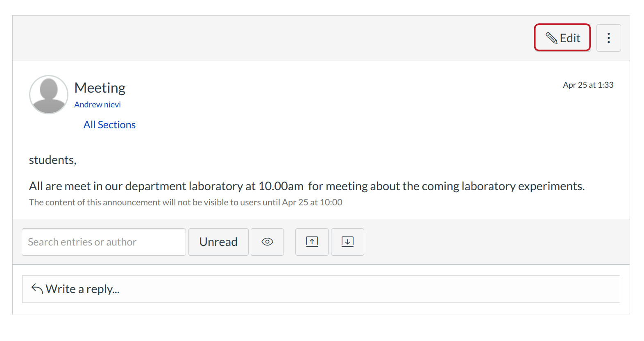Click the Meeting announcement title

tap(100, 88)
